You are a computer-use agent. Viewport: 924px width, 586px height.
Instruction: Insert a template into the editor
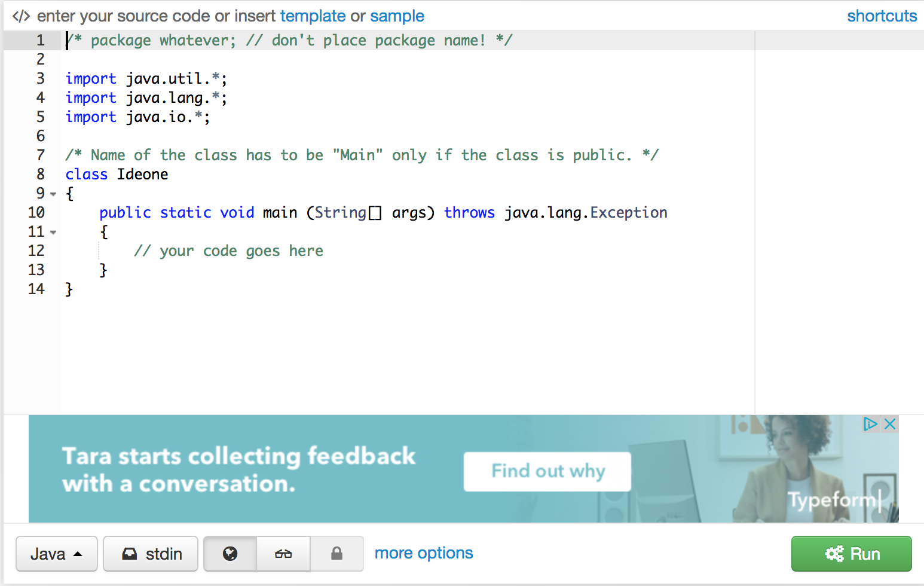pyautogui.click(x=313, y=16)
